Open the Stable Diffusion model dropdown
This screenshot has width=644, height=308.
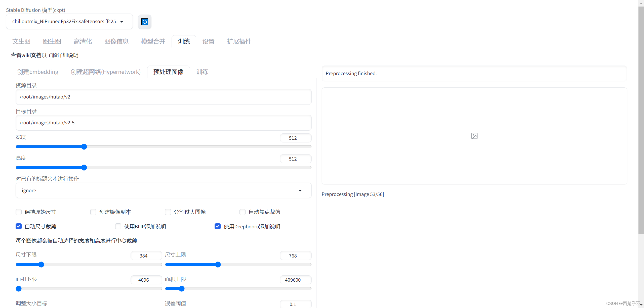pos(69,22)
